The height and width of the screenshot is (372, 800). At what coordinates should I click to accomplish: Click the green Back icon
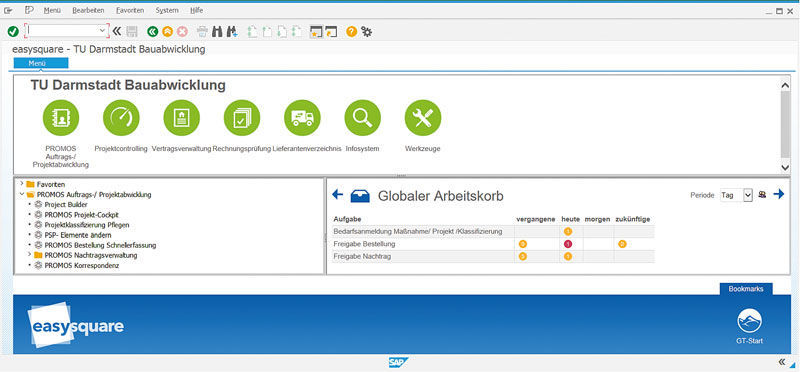point(152,32)
